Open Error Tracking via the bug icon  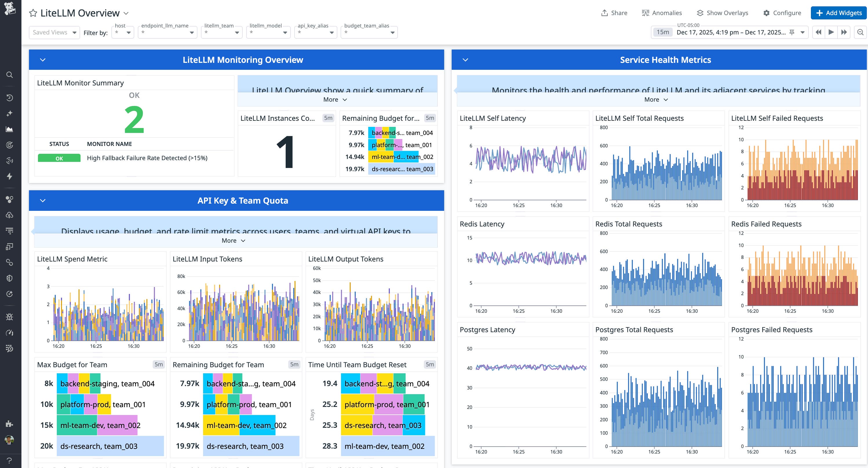click(10, 316)
